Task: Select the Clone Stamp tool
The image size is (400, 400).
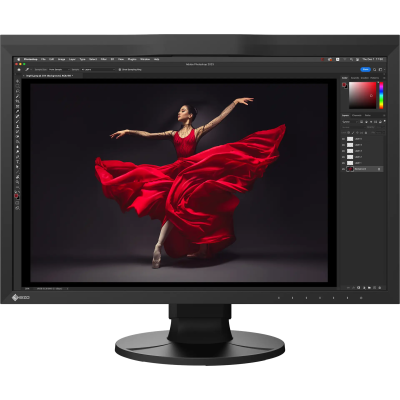Action: [x=18, y=127]
